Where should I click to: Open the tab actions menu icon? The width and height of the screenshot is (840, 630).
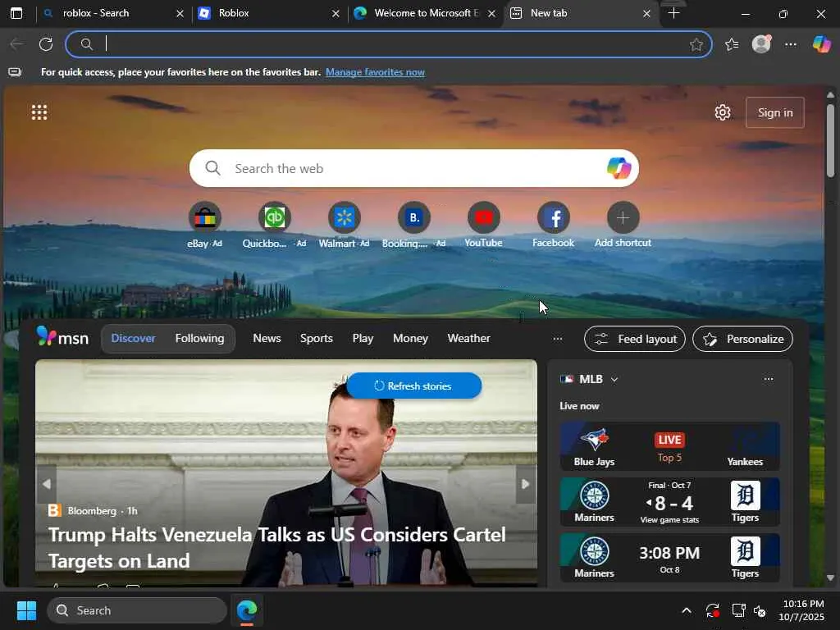(16, 13)
